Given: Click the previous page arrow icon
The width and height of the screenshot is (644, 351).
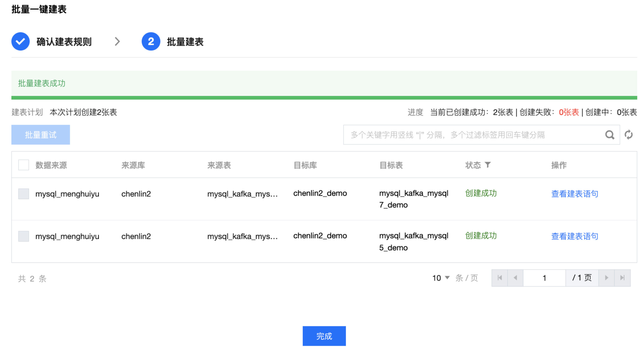Looking at the screenshot, I should point(515,278).
